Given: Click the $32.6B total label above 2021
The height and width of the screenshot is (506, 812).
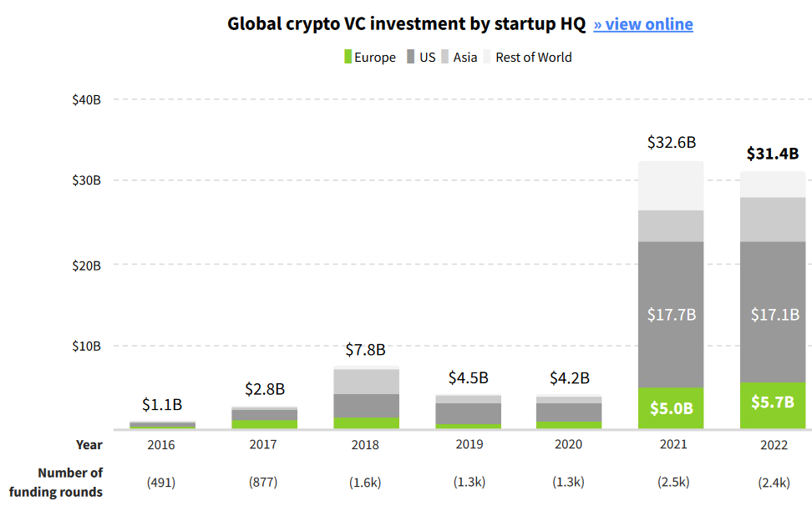Looking at the screenshot, I should coord(671,143).
